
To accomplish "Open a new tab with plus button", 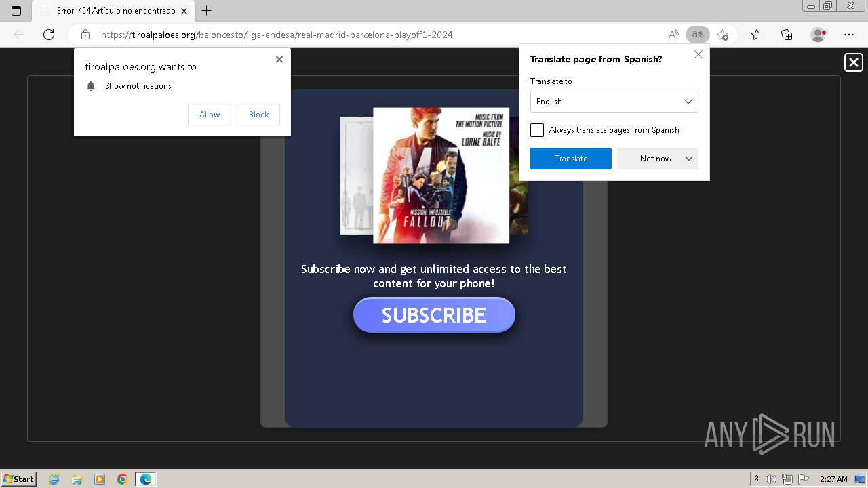I will click(x=207, y=11).
